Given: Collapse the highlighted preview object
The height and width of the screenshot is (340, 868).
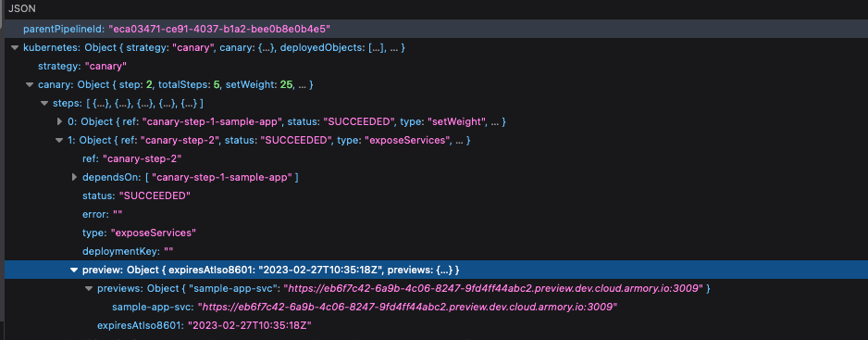Looking at the screenshot, I should 74,271.
